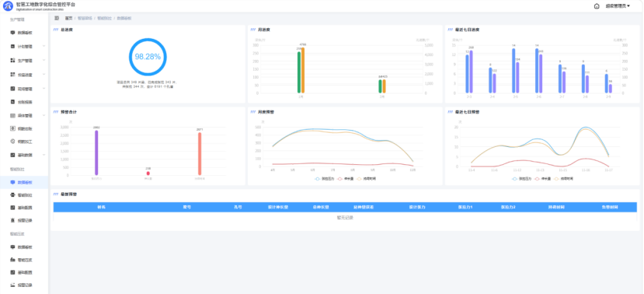Open the 台账报表 sidebar icon
This screenshot has width=644, height=294.
coord(12,102)
